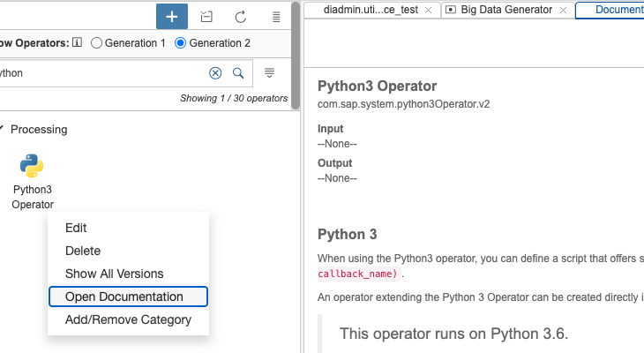Close the diadmin.uti...ce_test tab

coord(428,10)
